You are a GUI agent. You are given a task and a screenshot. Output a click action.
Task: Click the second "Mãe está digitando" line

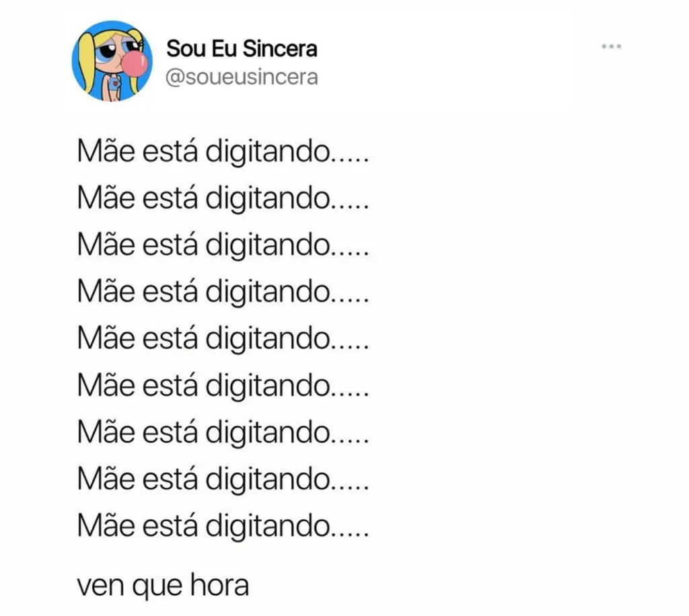tap(223, 199)
